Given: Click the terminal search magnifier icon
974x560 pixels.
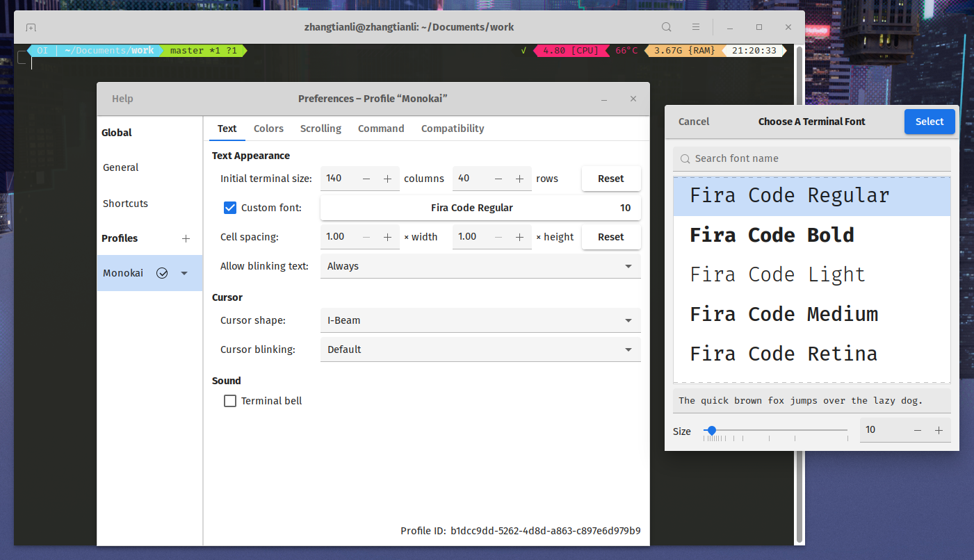Looking at the screenshot, I should pyautogui.click(x=667, y=27).
